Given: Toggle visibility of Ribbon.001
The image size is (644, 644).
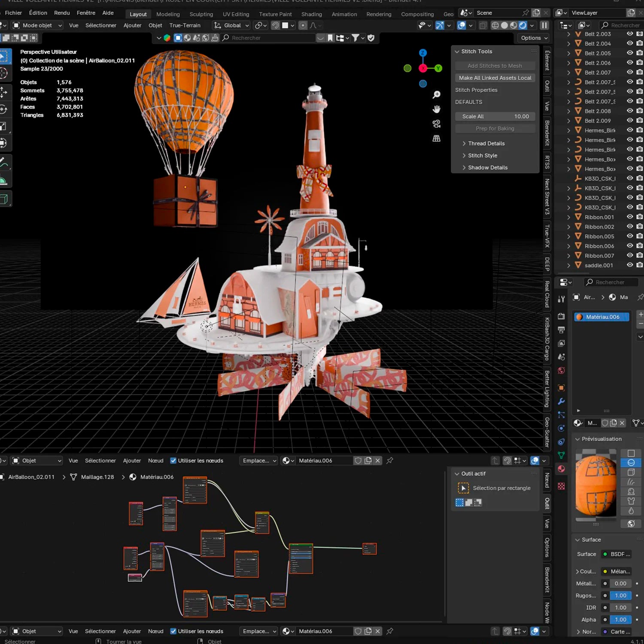Looking at the screenshot, I should click(x=630, y=217).
